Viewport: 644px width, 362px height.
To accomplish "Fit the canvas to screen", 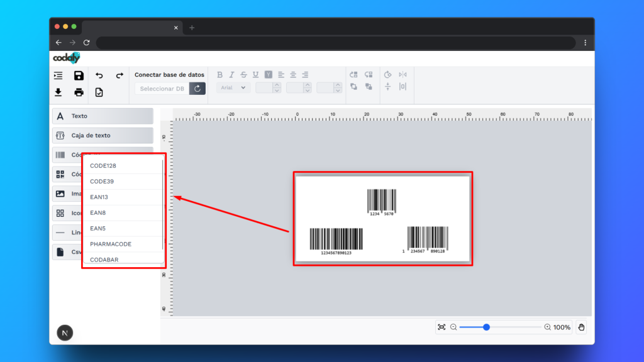I will pyautogui.click(x=441, y=327).
